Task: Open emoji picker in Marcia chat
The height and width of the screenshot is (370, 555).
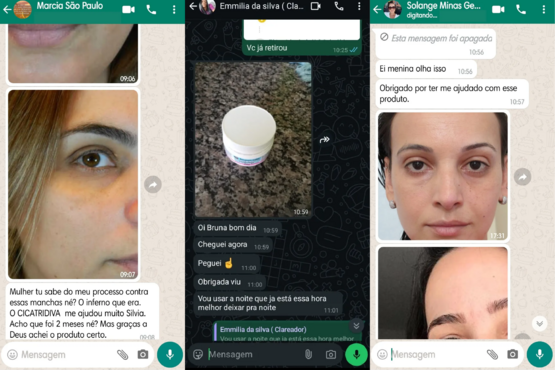Action: [x=12, y=354]
